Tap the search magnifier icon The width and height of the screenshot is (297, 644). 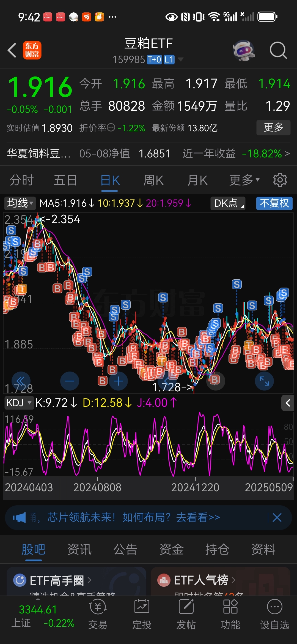(x=278, y=50)
